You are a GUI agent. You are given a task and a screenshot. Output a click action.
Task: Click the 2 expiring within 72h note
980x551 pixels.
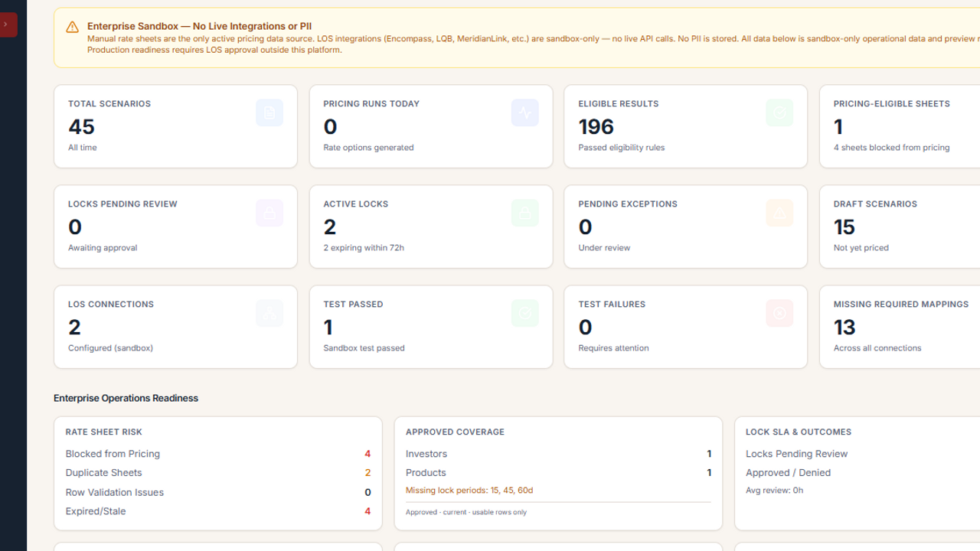coord(364,248)
